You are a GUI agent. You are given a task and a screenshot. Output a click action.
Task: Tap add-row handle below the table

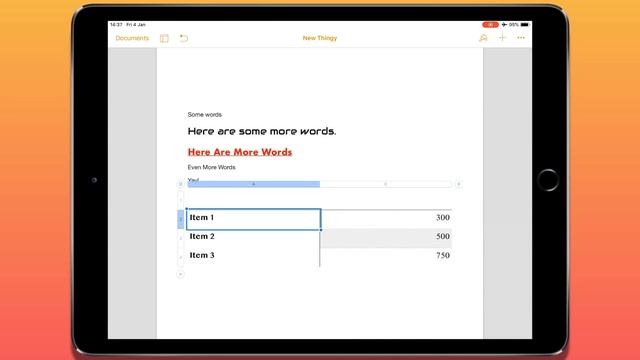(180, 274)
